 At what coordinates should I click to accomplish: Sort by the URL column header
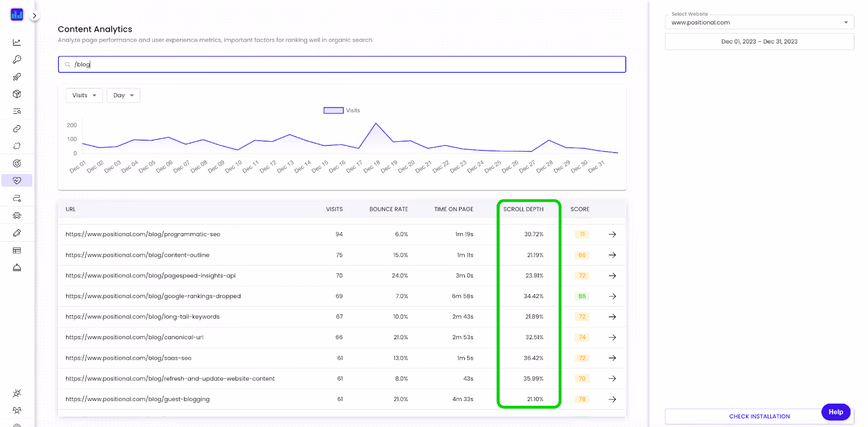point(71,209)
